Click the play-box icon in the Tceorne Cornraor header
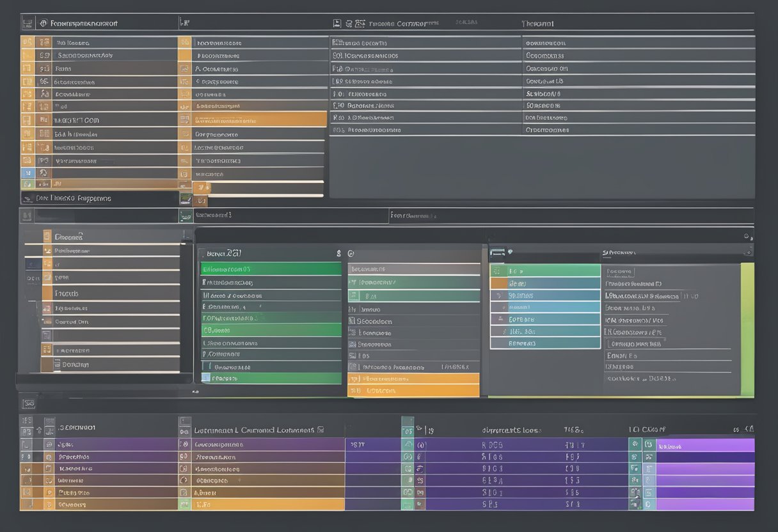 coord(337,24)
